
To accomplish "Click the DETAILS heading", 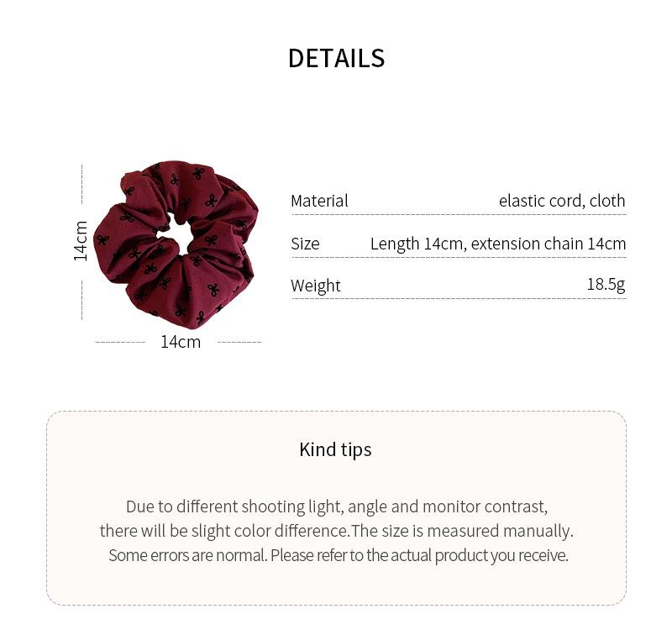I will point(336,58).
